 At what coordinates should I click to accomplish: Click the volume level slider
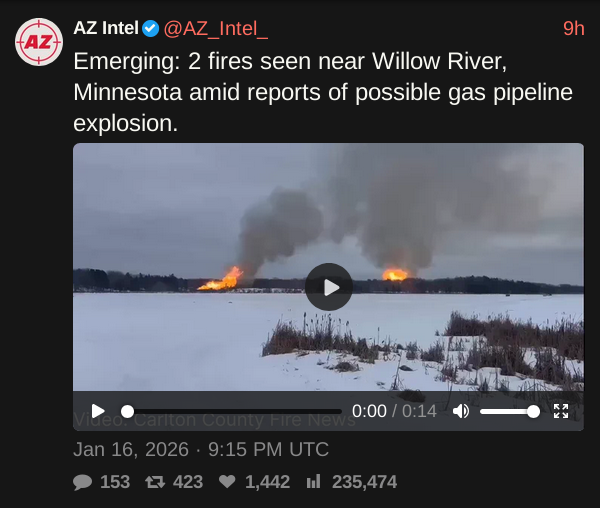pyautogui.click(x=510, y=412)
